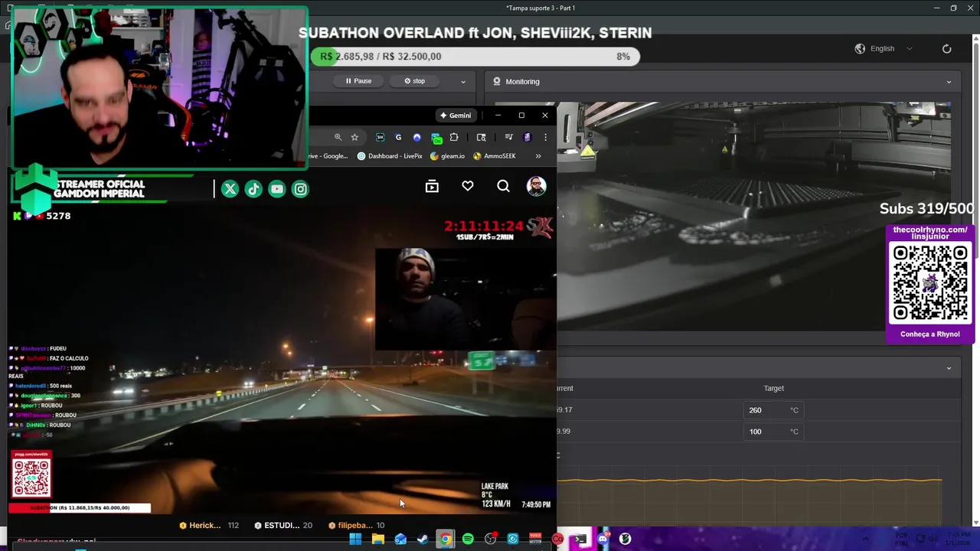Collapse the Monitoring panel chevron
Image resolution: width=980 pixels, height=551 pixels.
coord(949,82)
